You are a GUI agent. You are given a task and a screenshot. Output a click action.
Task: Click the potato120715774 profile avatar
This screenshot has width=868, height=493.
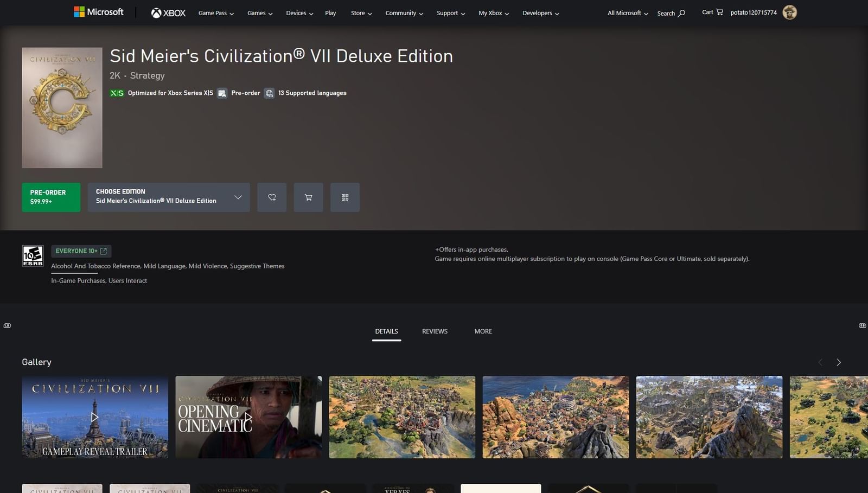tap(790, 12)
